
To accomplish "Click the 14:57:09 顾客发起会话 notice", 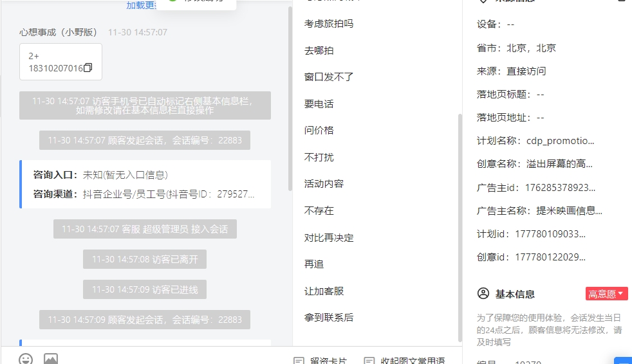I will point(145,320).
